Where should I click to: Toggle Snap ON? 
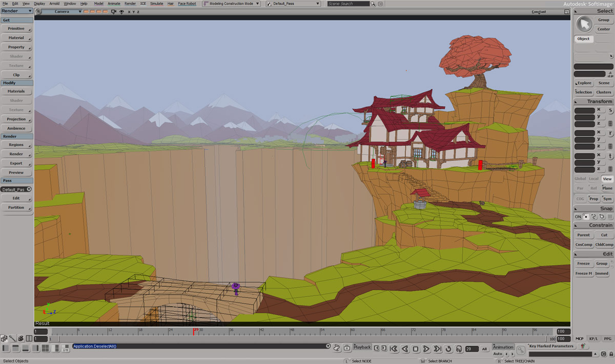[578, 217]
